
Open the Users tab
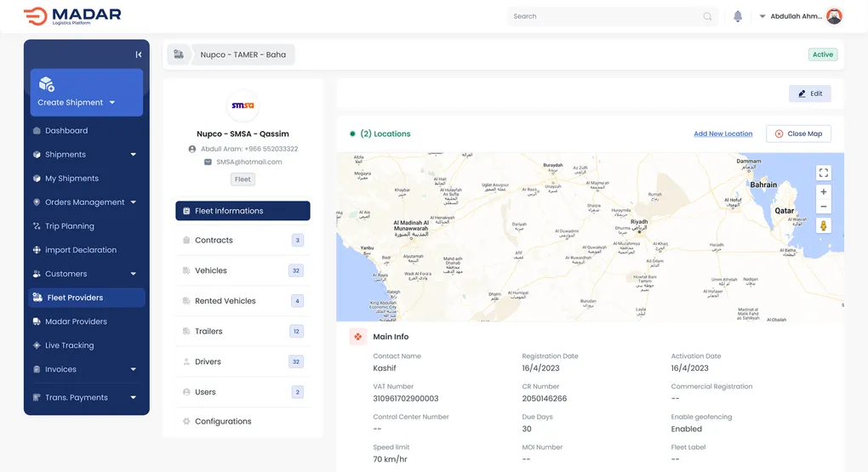[243, 392]
